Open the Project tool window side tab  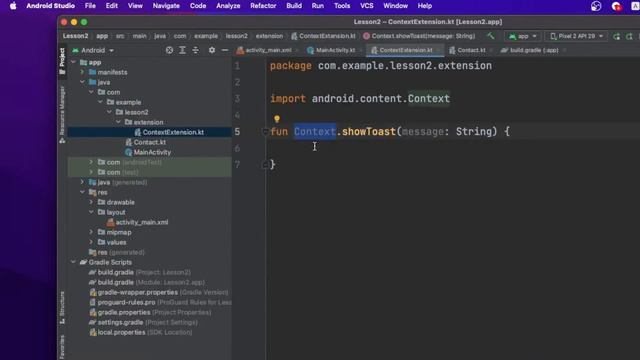click(62, 60)
